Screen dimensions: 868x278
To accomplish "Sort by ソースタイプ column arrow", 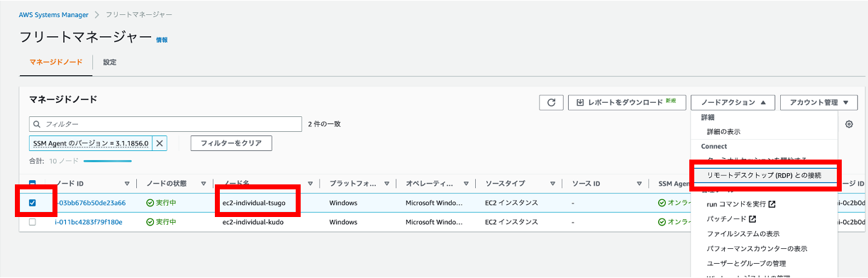I will pos(553,184).
